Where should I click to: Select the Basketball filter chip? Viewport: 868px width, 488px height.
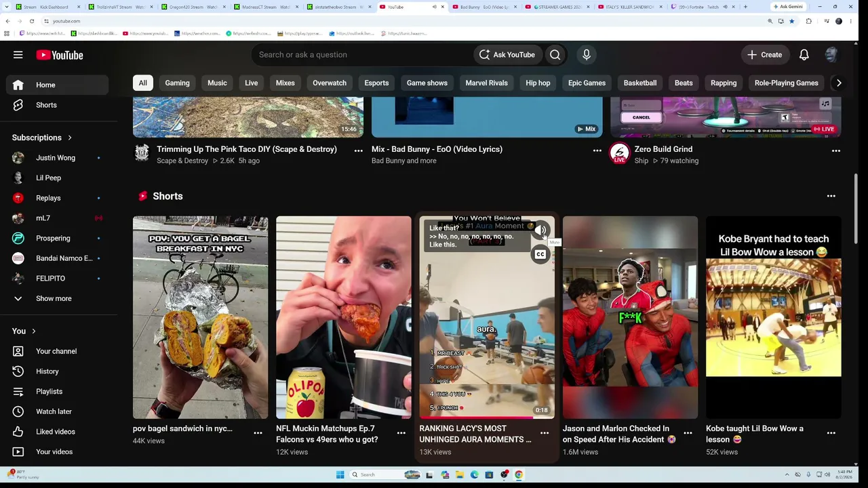click(640, 83)
